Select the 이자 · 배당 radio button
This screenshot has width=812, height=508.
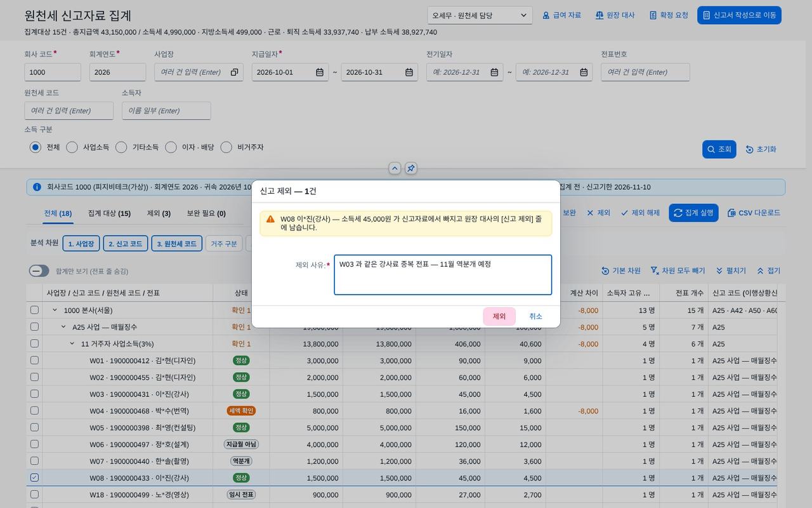[171, 147]
